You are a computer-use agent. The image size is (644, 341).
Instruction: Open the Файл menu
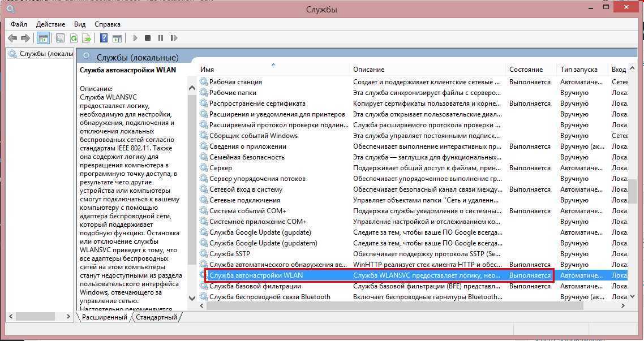pyautogui.click(x=19, y=24)
